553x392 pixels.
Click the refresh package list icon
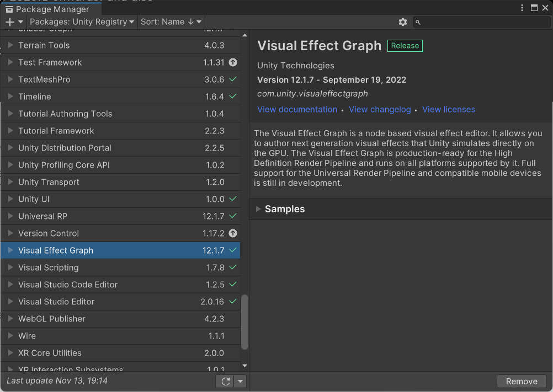pyautogui.click(x=225, y=381)
